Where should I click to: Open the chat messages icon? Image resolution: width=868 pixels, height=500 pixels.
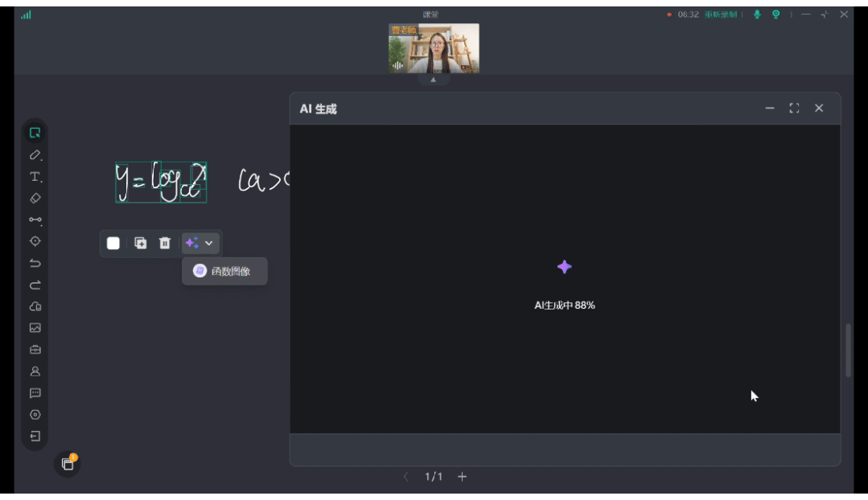(x=35, y=393)
